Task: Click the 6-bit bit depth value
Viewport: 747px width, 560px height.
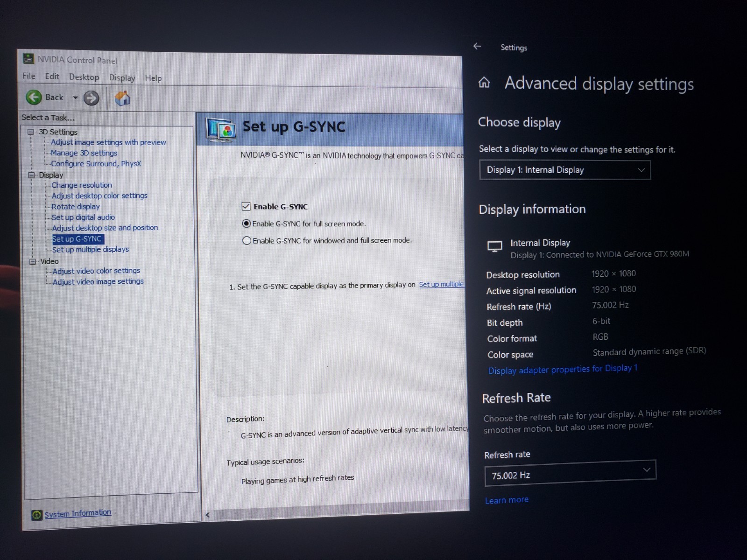Action: pos(601,321)
